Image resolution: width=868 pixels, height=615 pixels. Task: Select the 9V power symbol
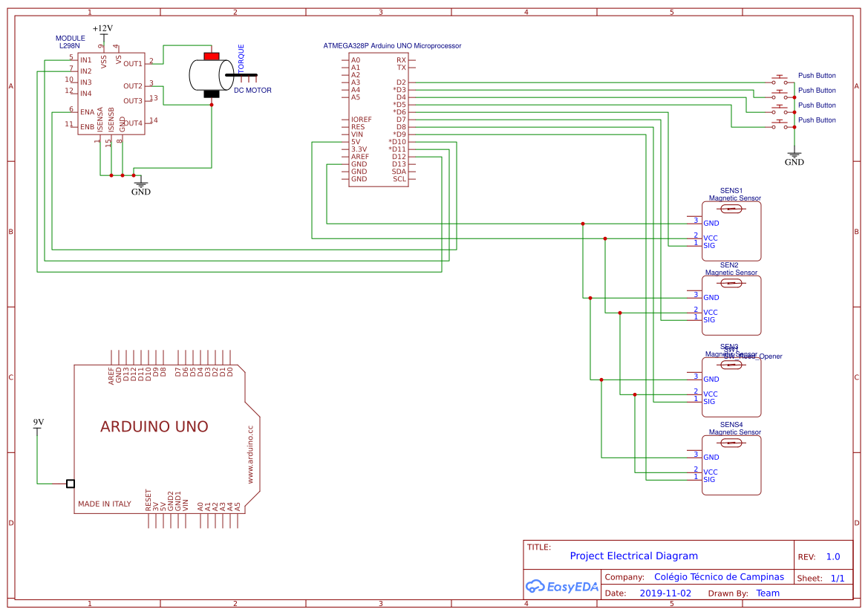39,423
